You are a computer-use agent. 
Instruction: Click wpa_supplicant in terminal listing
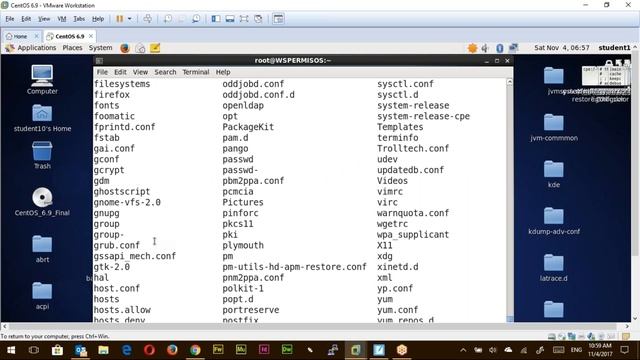413,235
